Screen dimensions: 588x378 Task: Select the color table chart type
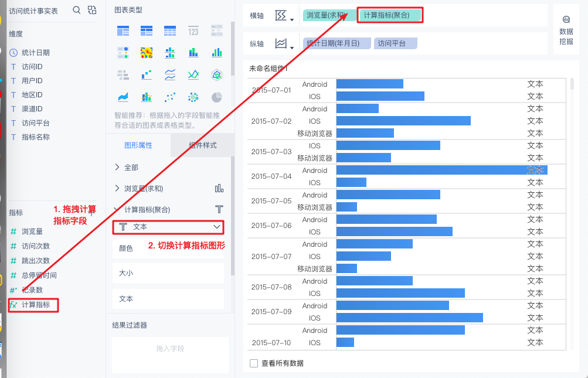pos(123,53)
